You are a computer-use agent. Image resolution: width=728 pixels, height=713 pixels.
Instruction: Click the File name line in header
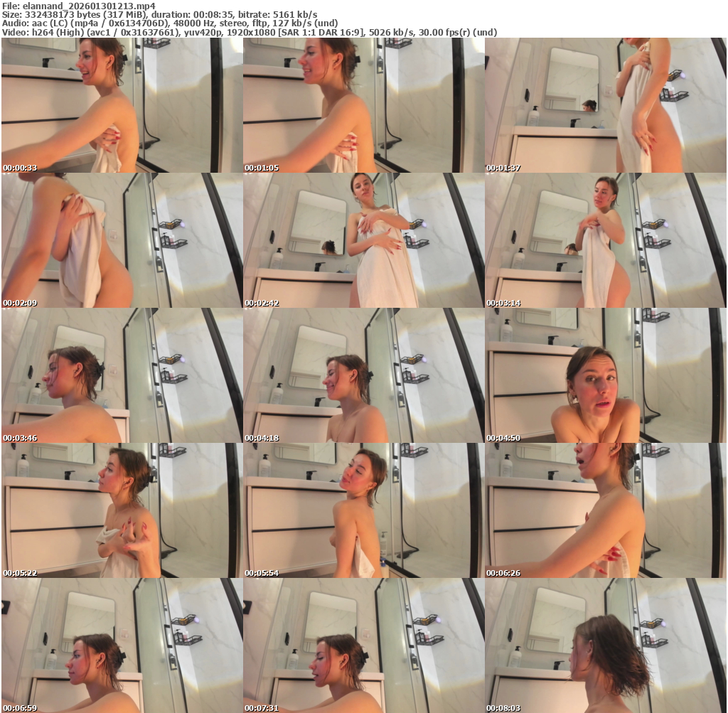pos(78,5)
